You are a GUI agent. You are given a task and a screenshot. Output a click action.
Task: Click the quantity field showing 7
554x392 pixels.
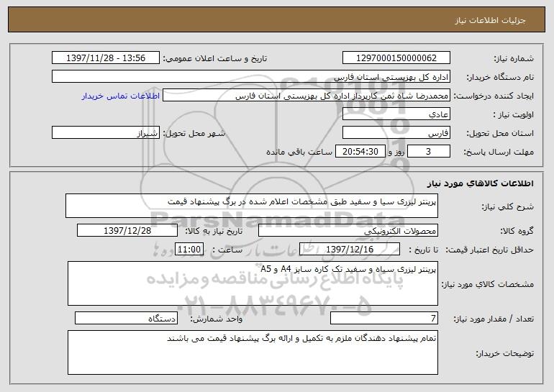coord(384,318)
